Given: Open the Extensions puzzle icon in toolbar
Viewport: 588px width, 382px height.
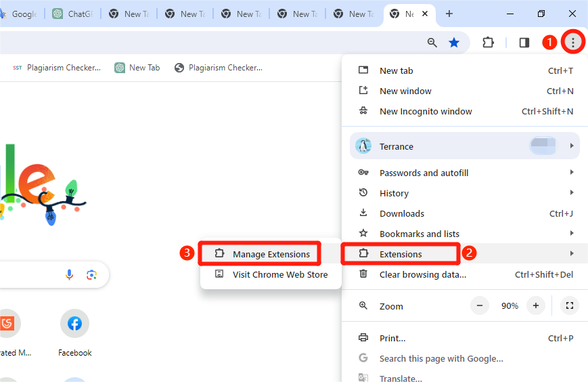Looking at the screenshot, I should (x=488, y=43).
